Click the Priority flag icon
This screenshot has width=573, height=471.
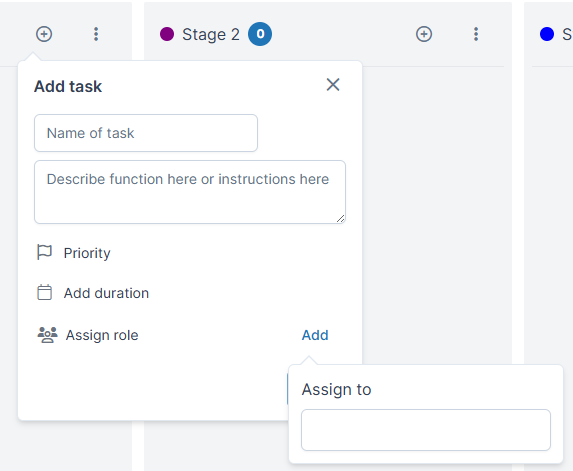45,252
